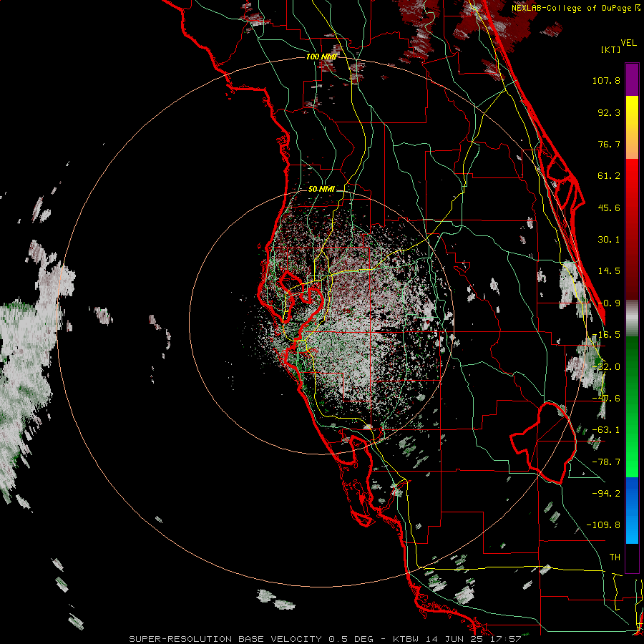Select the -32.0 legend value

coord(608,367)
